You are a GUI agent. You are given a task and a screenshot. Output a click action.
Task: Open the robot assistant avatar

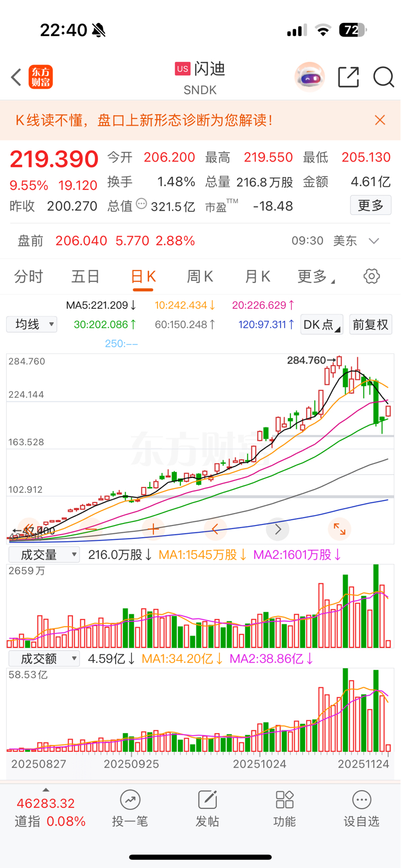pos(310,77)
